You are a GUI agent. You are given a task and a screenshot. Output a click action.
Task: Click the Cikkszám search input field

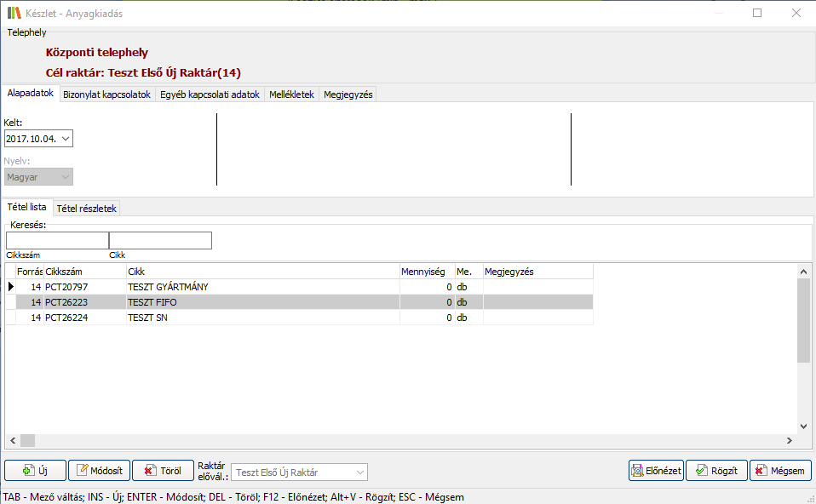(x=57, y=241)
